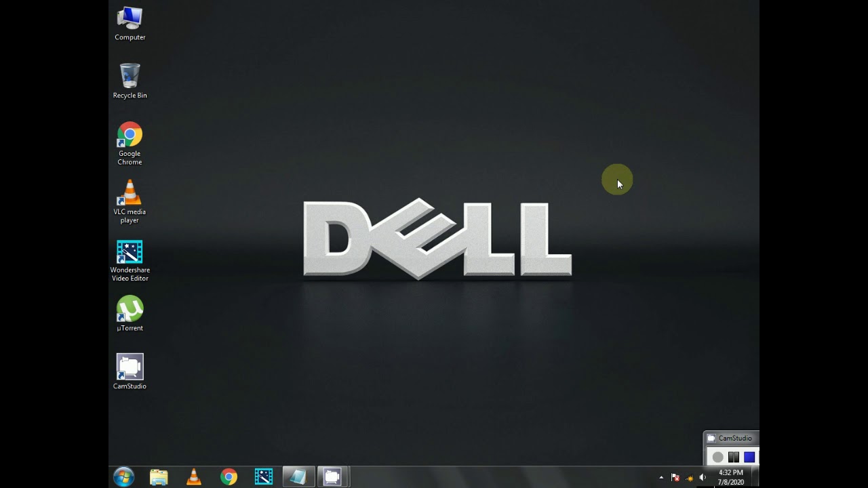Open the network status tray icon
The width and height of the screenshot is (868, 488).
689,478
